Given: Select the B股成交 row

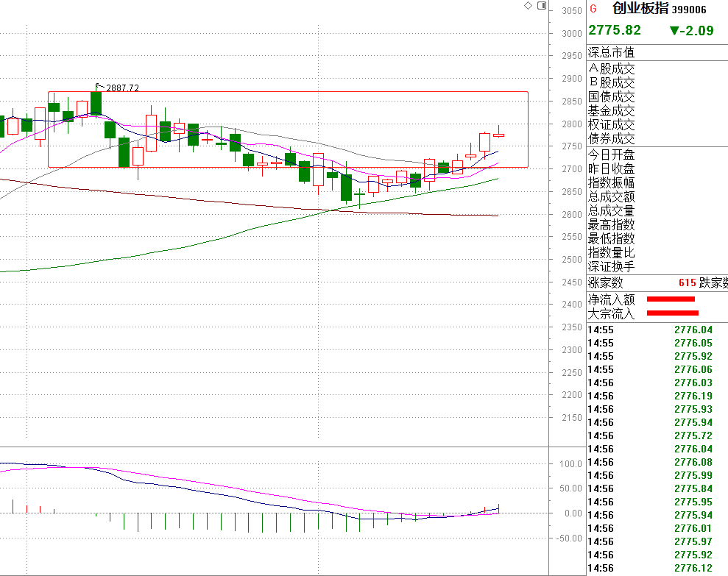Looking at the screenshot, I should click(x=657, y=82).
